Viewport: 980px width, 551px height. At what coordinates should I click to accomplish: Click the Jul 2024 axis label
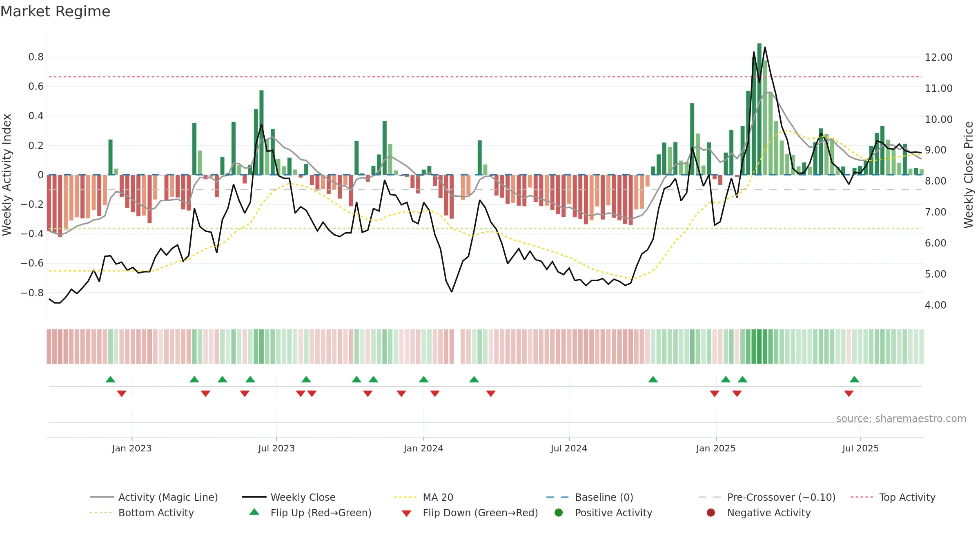569,448
